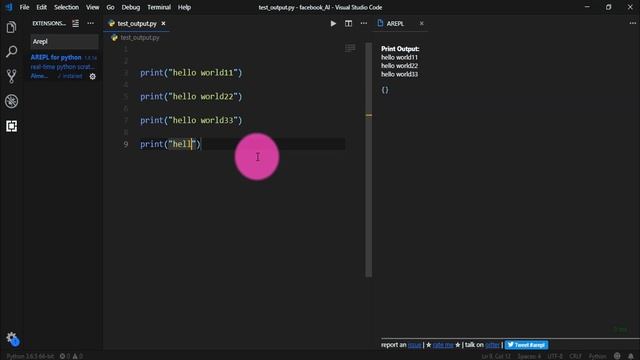Split the editor with split icon
The image size is (640, 360).
click(348, 24)
